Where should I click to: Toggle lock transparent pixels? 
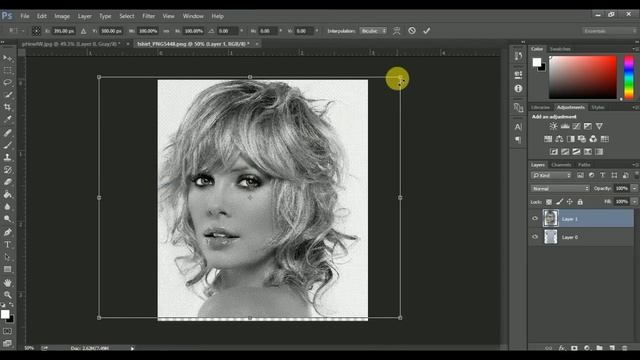pyautogui.click(x=549, y=202)
